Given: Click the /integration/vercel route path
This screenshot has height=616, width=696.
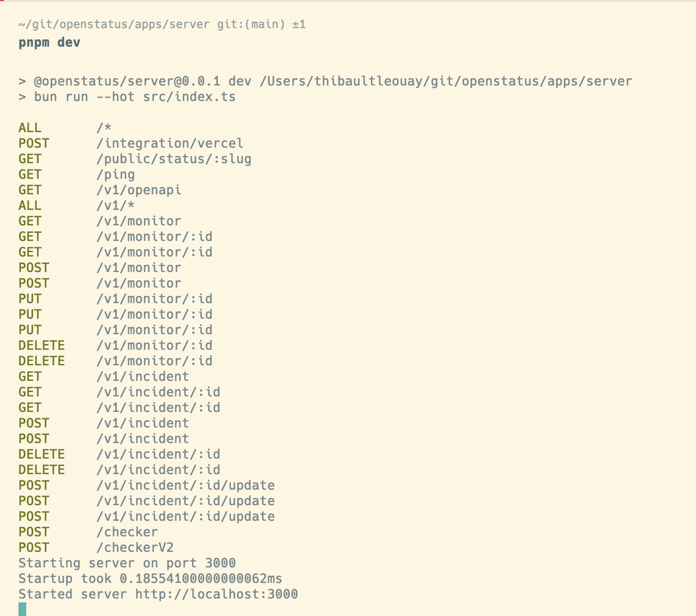Looking at the screenshot, I should [170, 143].
